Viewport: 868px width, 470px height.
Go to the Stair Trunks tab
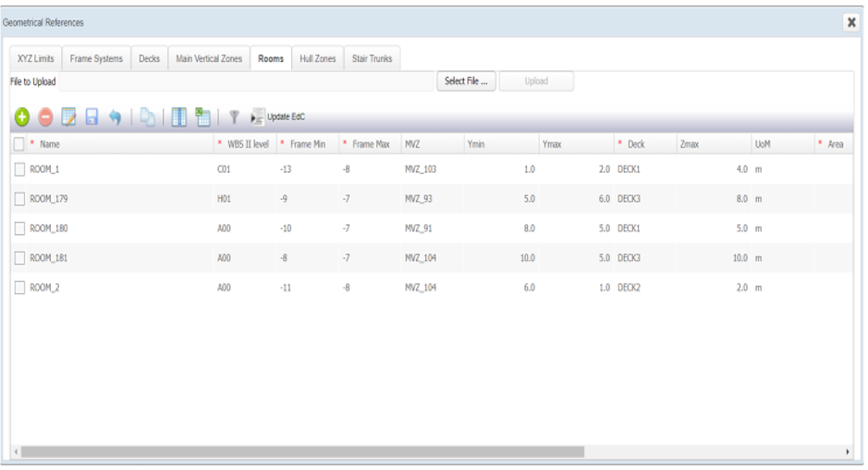point(372,58)
